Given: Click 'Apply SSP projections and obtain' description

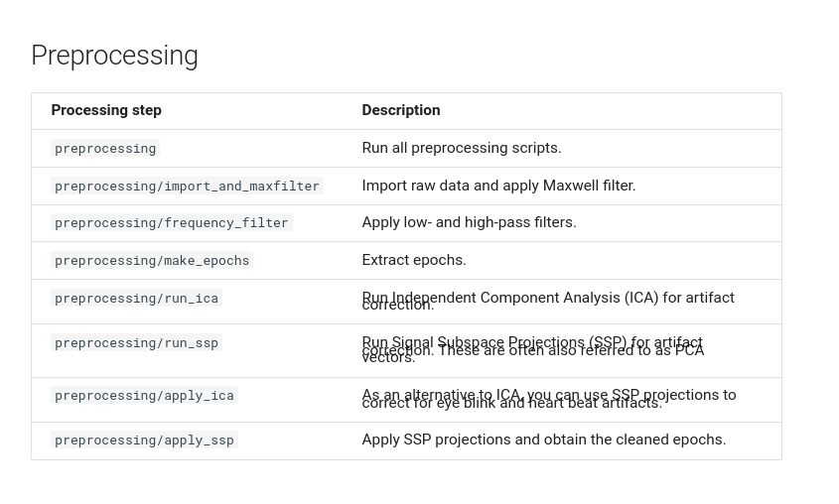Looking at the screenshot, I should point(544,440).
